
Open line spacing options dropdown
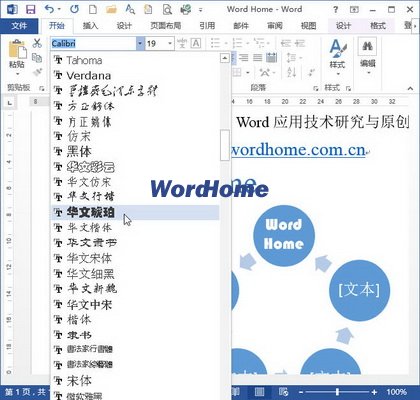(x=301, y=58)
